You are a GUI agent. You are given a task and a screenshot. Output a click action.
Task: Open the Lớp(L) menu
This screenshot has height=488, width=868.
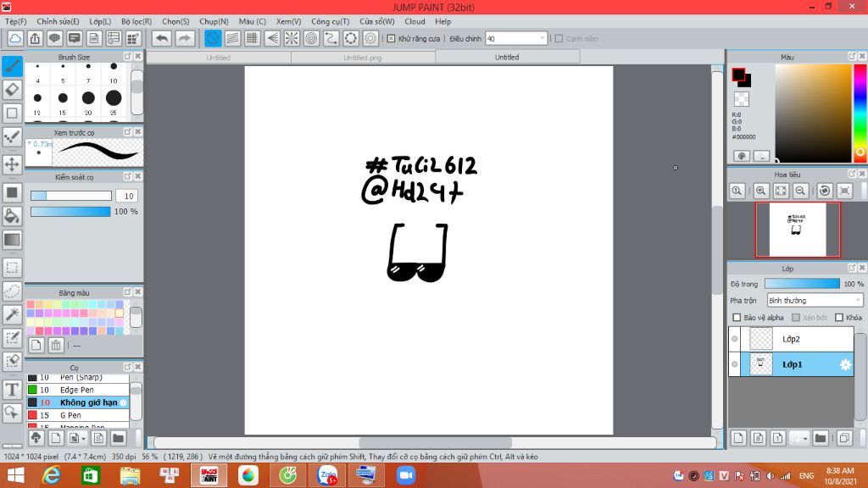pyautogui.click(x=100, y=21)
